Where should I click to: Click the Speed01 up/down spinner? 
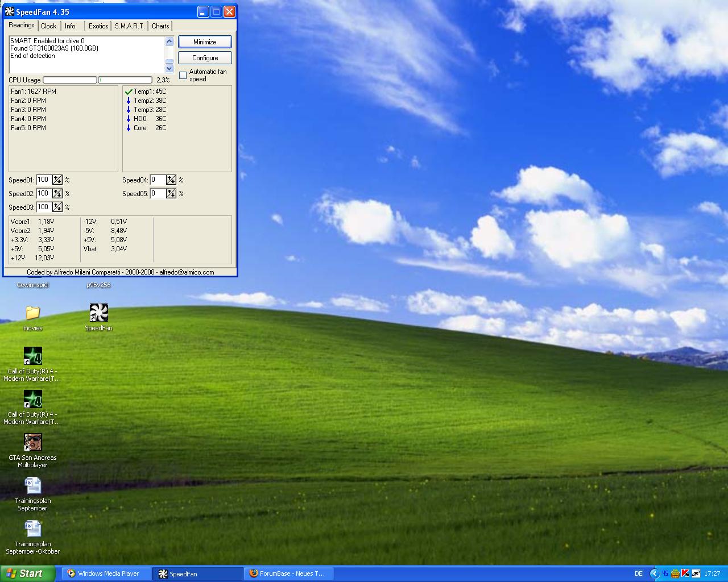[x=57, y=180]
